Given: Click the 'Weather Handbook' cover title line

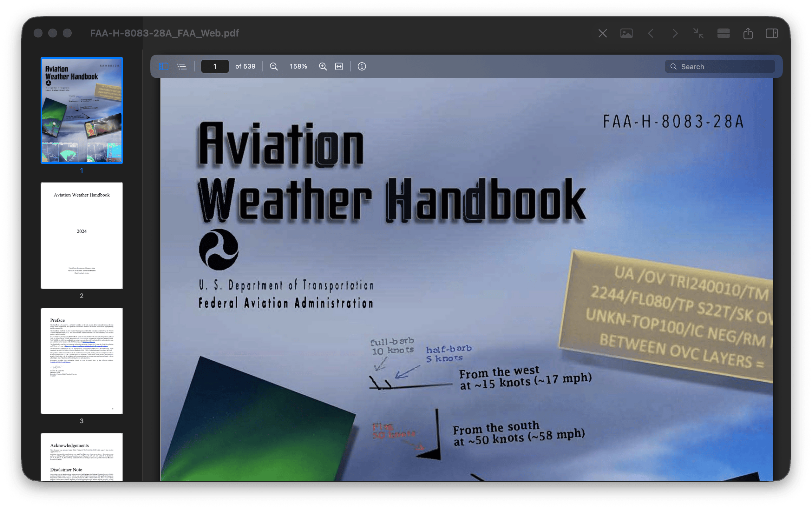Looking at the screenshot, I should click(x=392, y=200).
